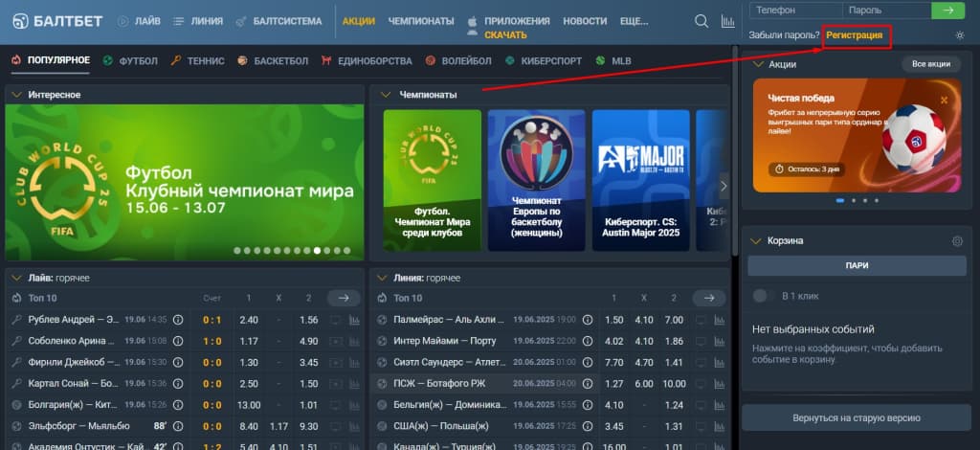Open ЧЕМПИОНАТЫ in header
The image size is (980, 450).
[x=421, y=21]
